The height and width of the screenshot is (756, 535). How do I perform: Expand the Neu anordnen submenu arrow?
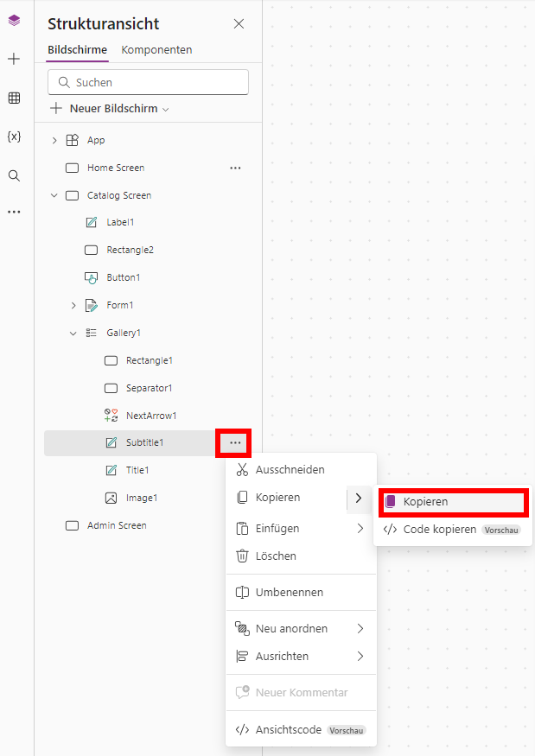click(360, 629)
